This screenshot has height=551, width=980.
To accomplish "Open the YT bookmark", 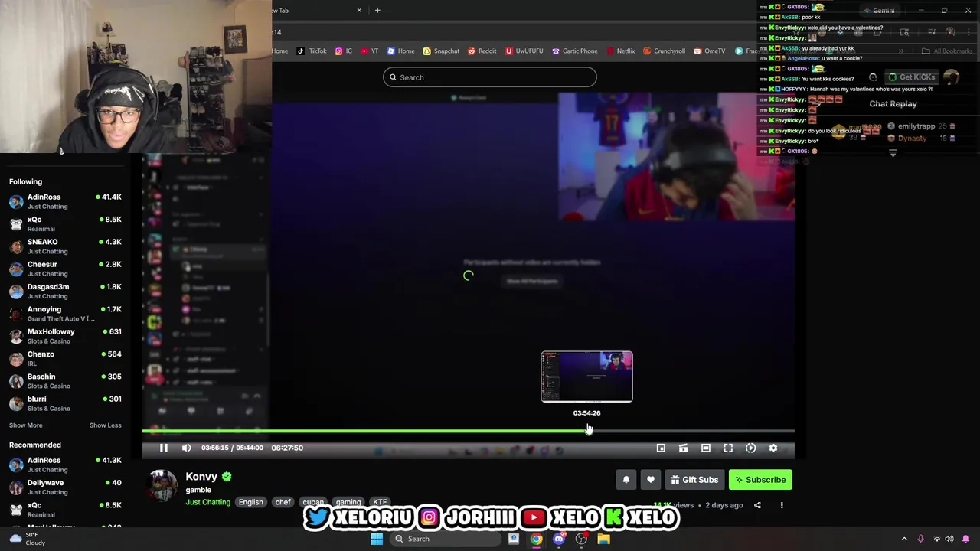I will click(369, 51).
